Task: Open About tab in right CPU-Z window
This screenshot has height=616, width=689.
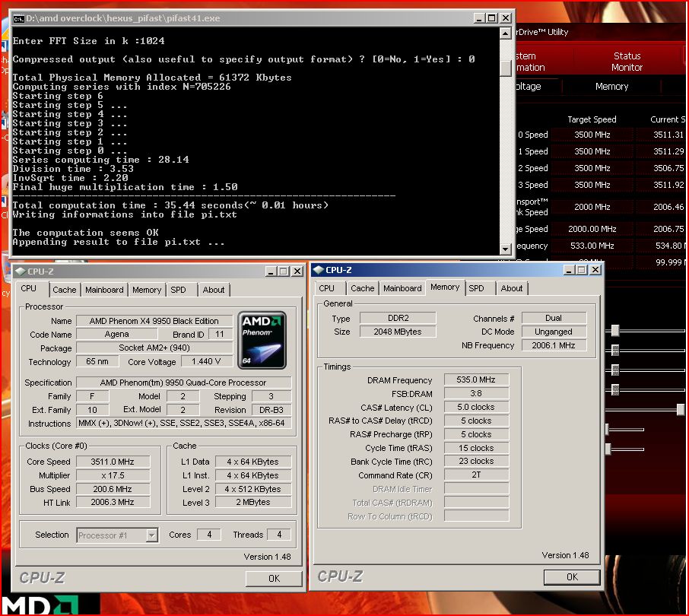Action: tap(512, 288)
